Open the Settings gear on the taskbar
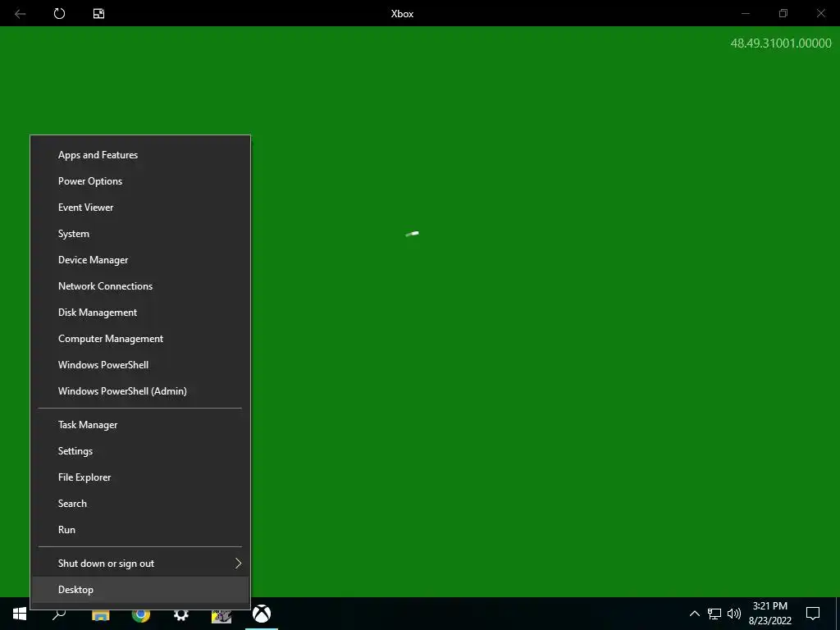The width and height of the screenshot is (840, 630). click(x=181, y=614)
